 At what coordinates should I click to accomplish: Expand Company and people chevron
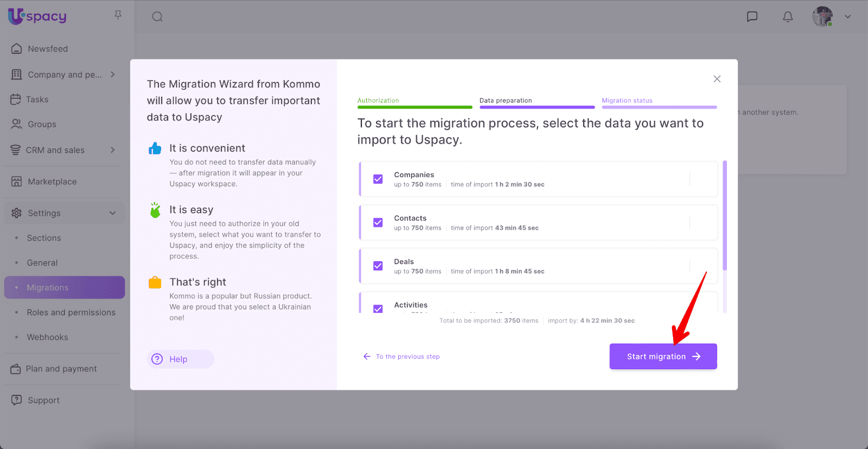(x=113, y=74)
